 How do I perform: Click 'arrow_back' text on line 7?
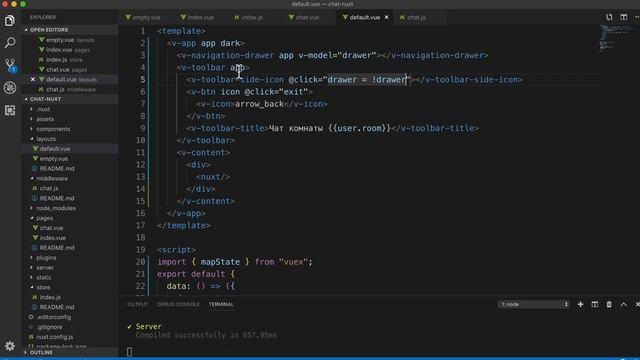tap(259, 104)
